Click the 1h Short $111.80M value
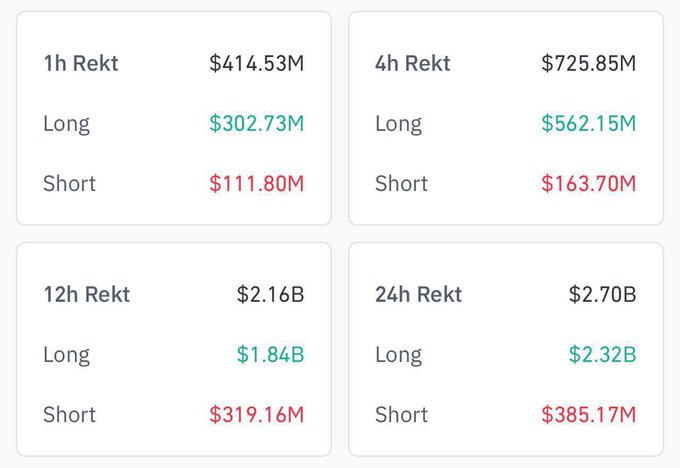The height and width of the screenshot is (468, 680). pyautogui.click(x=256, y=184)
